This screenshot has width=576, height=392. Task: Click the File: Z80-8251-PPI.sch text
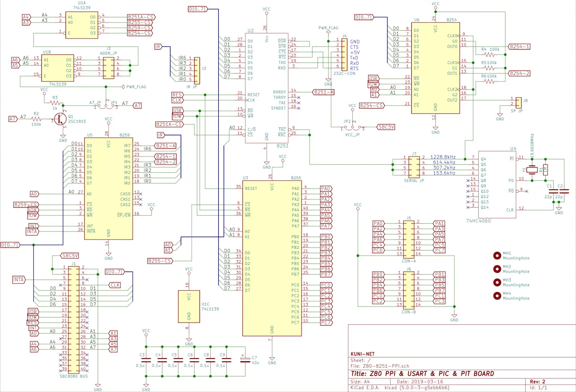tap(380, 366)
